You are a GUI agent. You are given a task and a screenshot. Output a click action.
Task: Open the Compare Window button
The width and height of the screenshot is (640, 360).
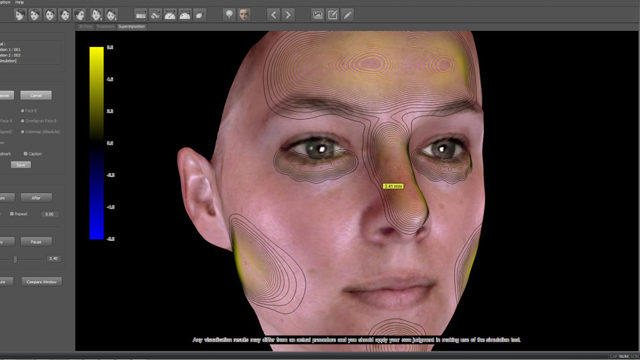click(x=42, y=282)
